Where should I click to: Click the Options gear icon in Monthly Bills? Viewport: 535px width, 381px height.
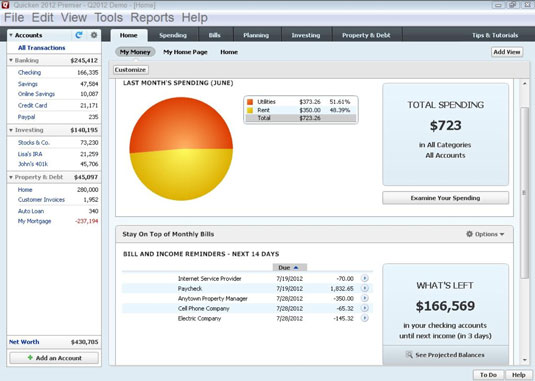(x=469, y=234)
